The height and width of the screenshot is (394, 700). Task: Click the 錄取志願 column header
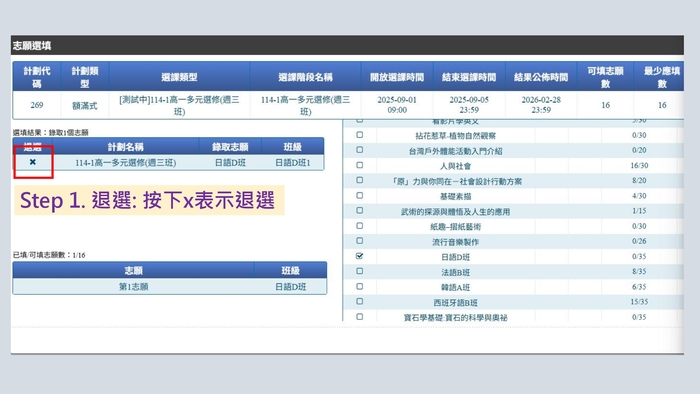tap(230, 147)
